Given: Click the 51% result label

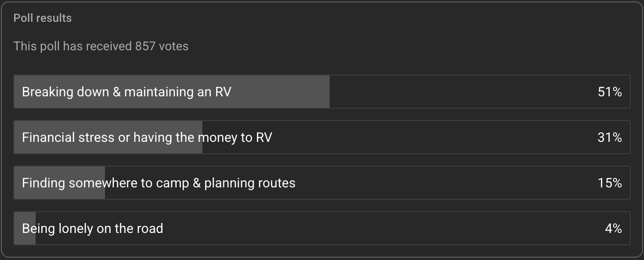Looking at the screenshot, I should (x=609, y=92).
